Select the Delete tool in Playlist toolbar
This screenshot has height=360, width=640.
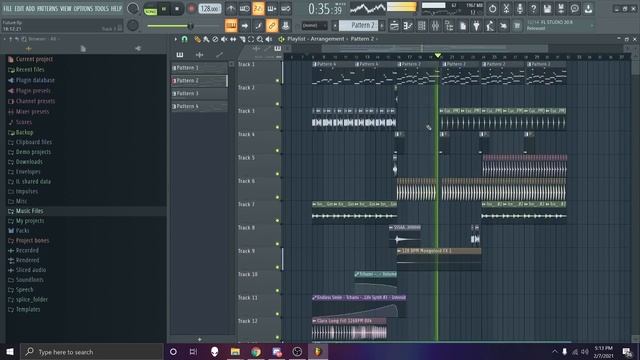pos(215,39)
